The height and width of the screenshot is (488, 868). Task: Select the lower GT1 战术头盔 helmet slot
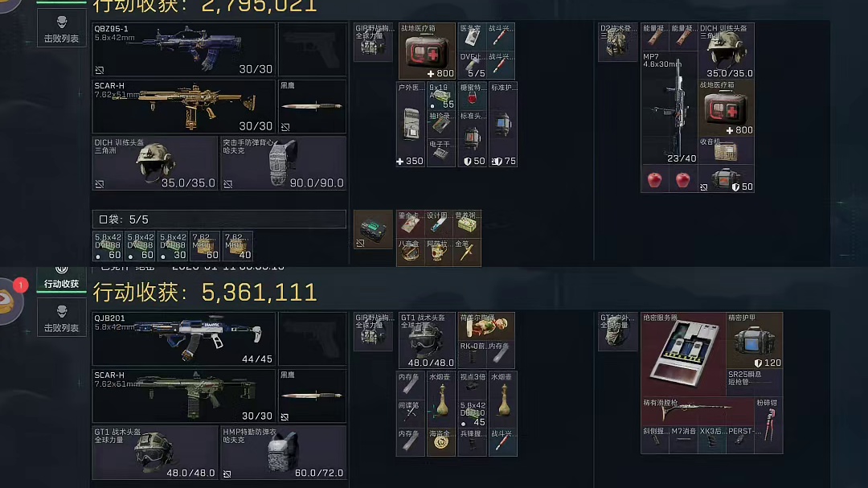click(155, 453)
